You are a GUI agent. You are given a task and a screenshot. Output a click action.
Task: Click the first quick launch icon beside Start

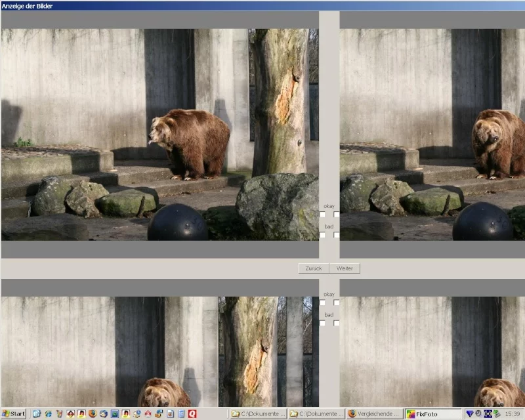[37, 413]
